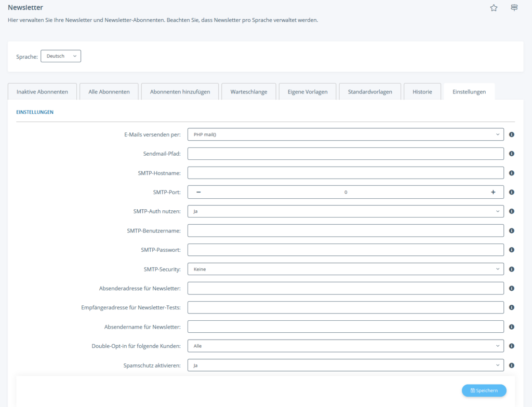Image resolution: width=532 pixels, height=407 pixels.
Task: Click the Speichern button
Action: (x=484, y=390)
